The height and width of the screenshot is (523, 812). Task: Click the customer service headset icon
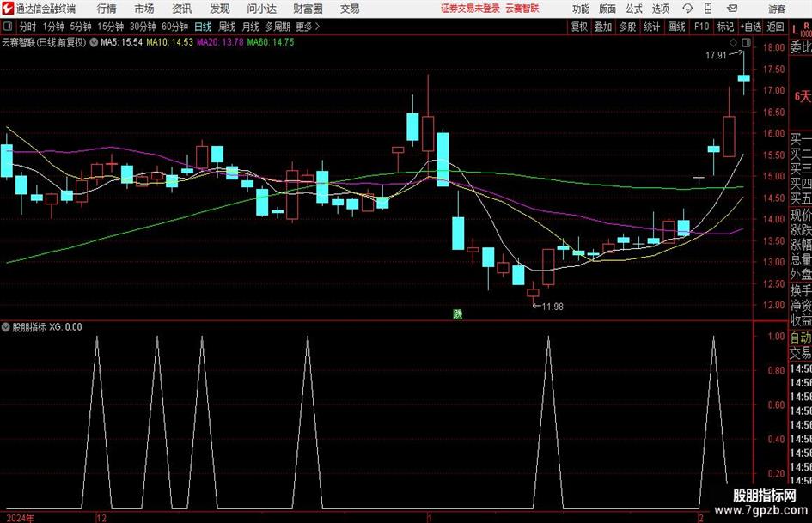point(687,9)
